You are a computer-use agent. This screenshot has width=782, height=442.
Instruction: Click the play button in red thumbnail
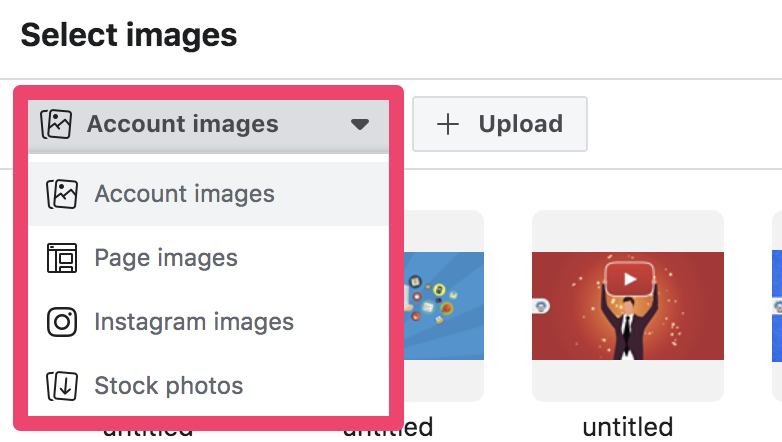(x=629, y=279)
